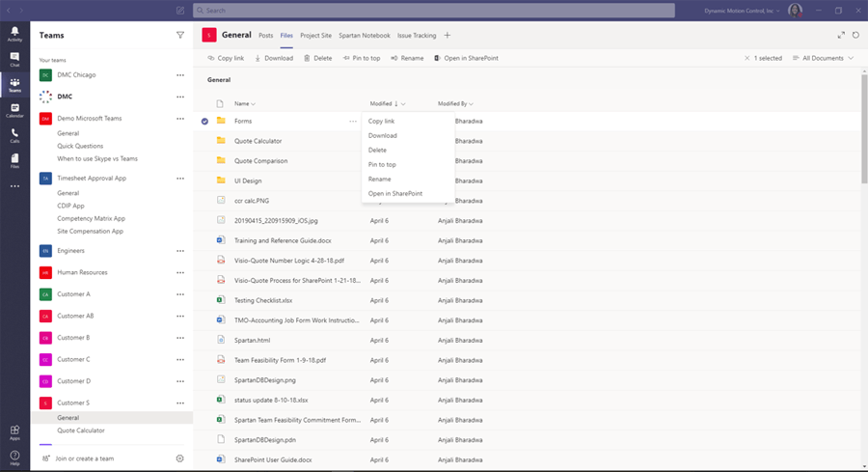
Task: Expand the files tab to full screen
Action: coord(841,35)
